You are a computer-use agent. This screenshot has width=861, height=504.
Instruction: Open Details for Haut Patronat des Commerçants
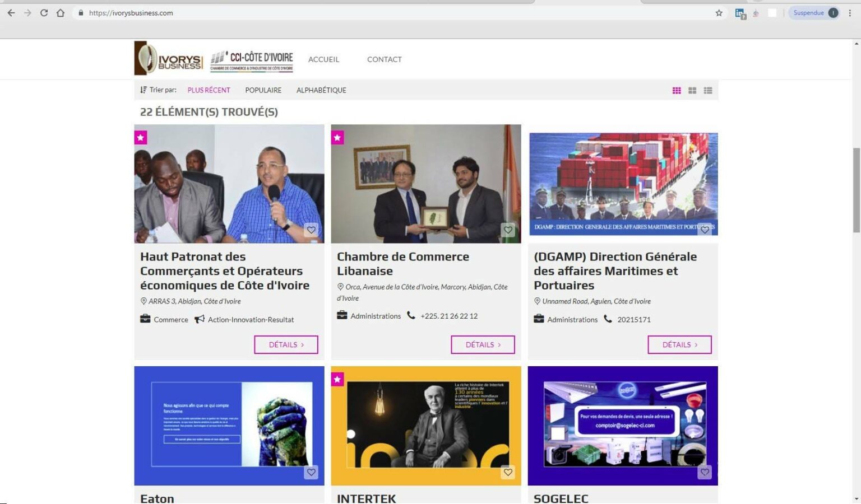286,345
